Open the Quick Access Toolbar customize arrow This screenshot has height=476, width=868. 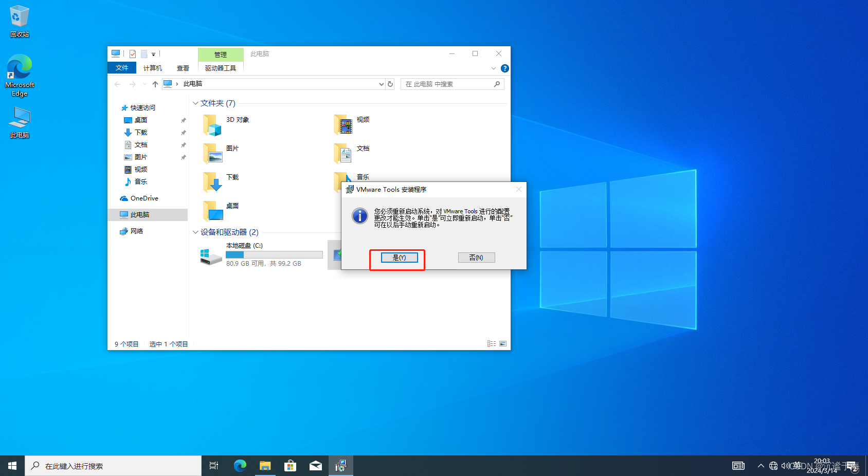click(x=152, y=53)
